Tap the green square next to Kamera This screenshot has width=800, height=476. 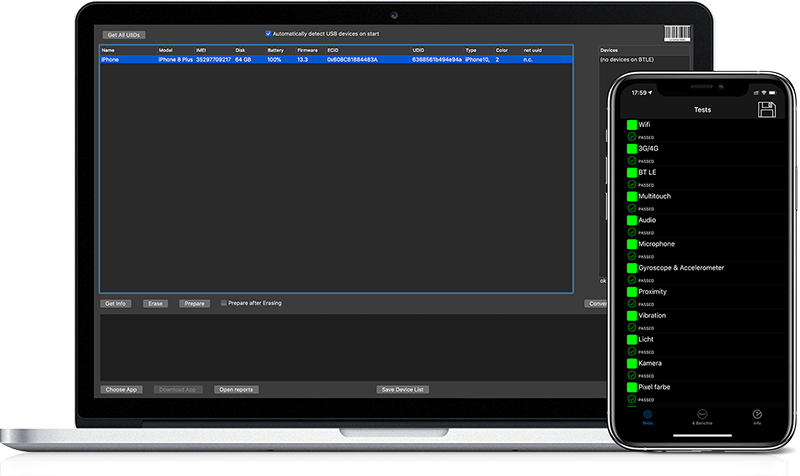pyautogui.click(x=632, y=363)
